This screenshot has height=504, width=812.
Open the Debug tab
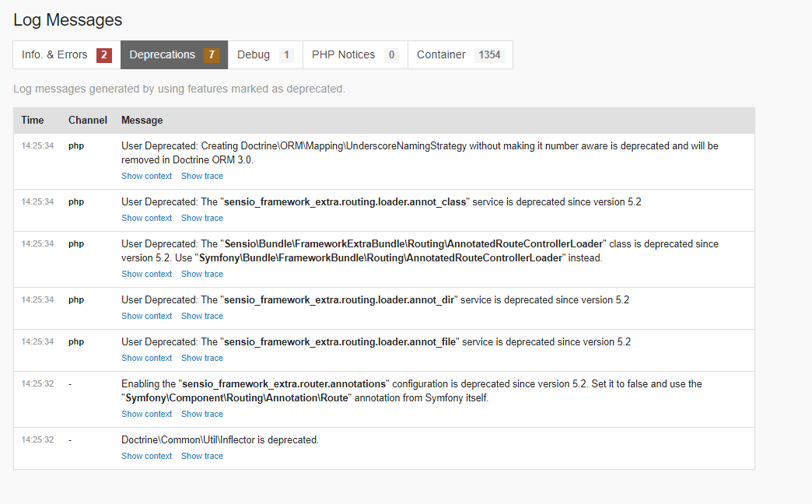point(265,55)
